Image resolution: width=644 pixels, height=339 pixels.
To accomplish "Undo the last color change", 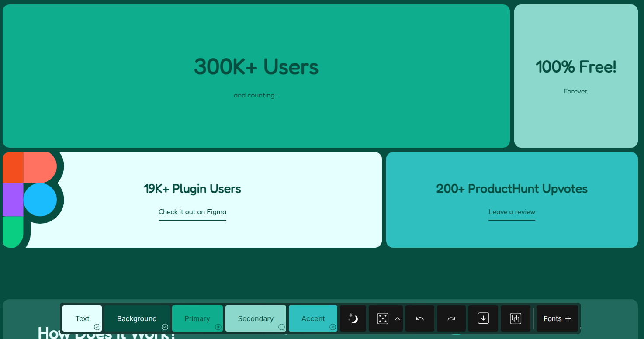I will pyautogui.click(x=420, y=318).
